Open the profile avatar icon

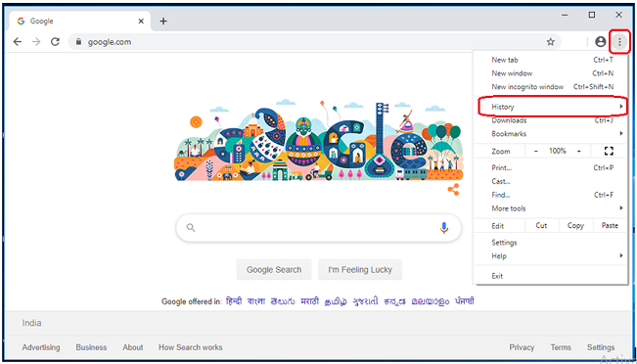[600, 41]
